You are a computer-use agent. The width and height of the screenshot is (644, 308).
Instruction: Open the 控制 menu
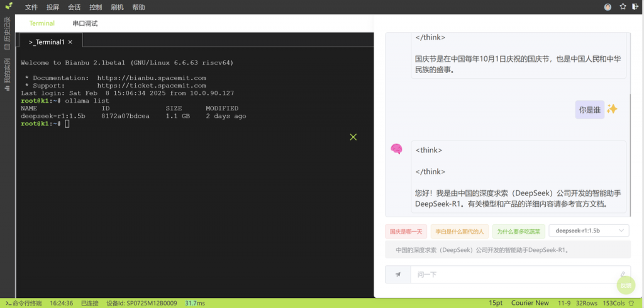coord(96,8)
